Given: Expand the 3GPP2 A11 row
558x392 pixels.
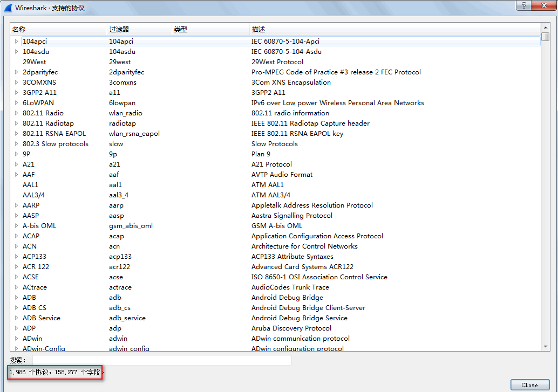Looking at the screenshot, I should tap(16, 93).
